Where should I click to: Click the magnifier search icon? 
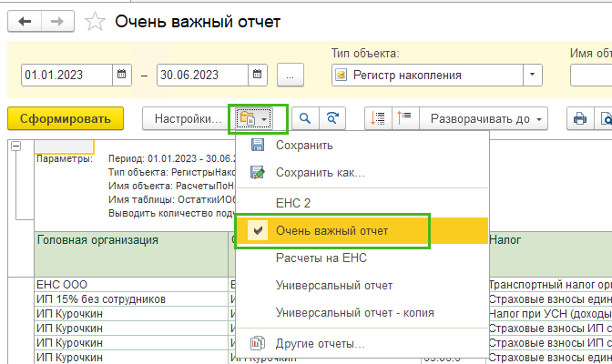[x=305, y=118]
